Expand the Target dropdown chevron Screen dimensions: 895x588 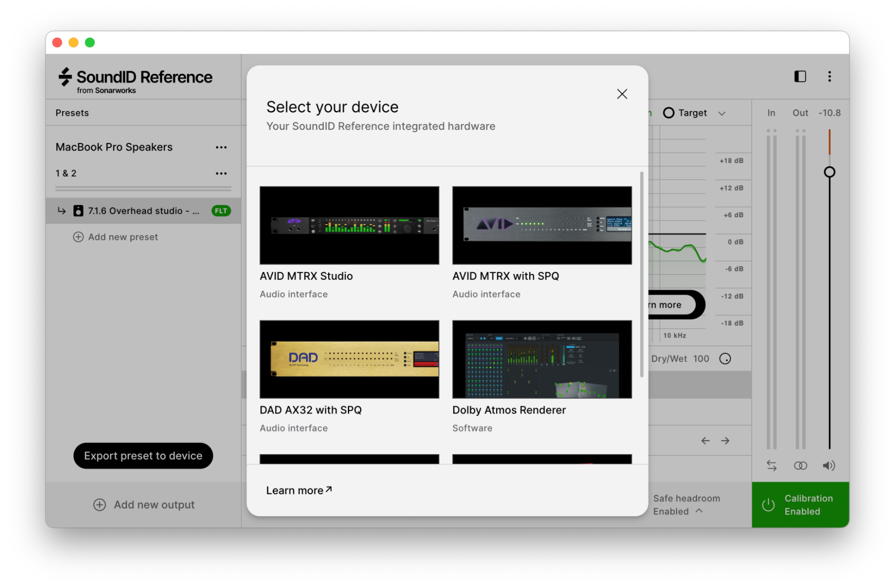pos(722,113)
